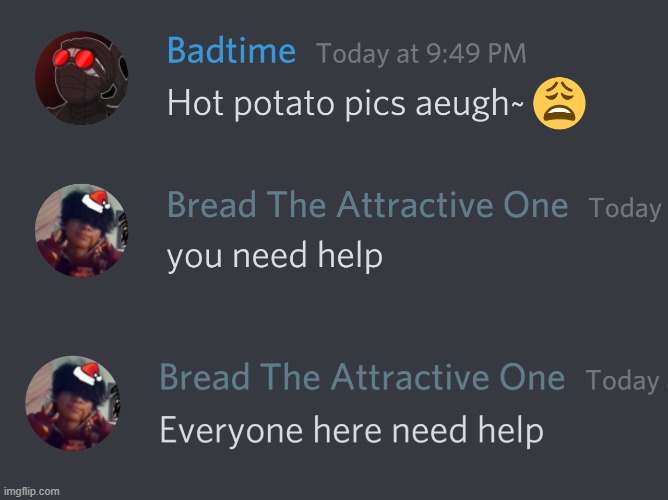Click Santa hat on avatar beside Everyone here

pyautogui.click(x=87, y=374)
